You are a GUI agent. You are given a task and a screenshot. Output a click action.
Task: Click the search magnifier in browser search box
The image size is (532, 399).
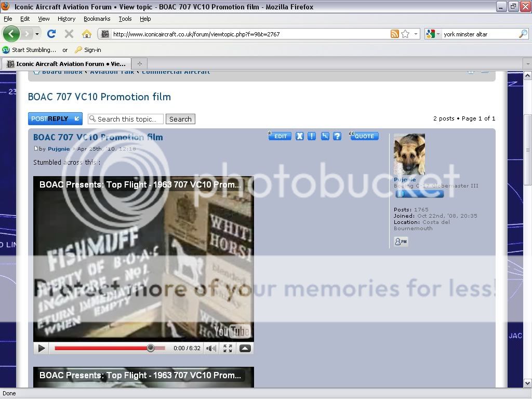click(x=523, y=34)
